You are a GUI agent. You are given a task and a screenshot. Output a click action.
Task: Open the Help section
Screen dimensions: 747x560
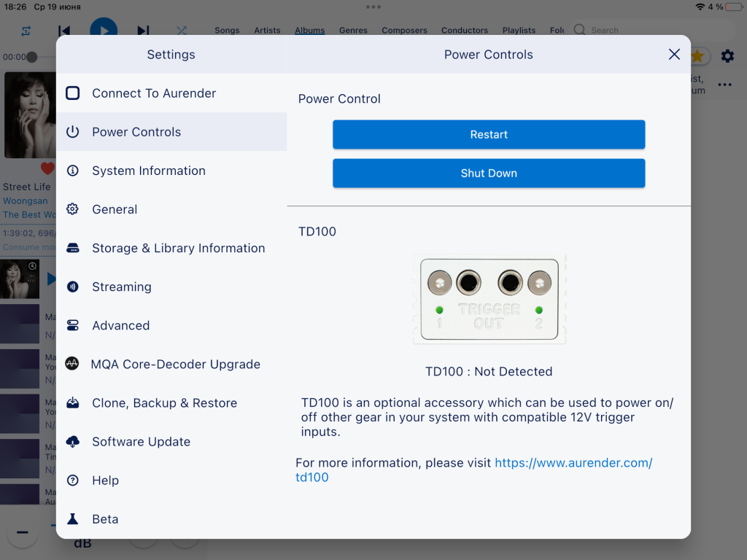coord(171,481)
